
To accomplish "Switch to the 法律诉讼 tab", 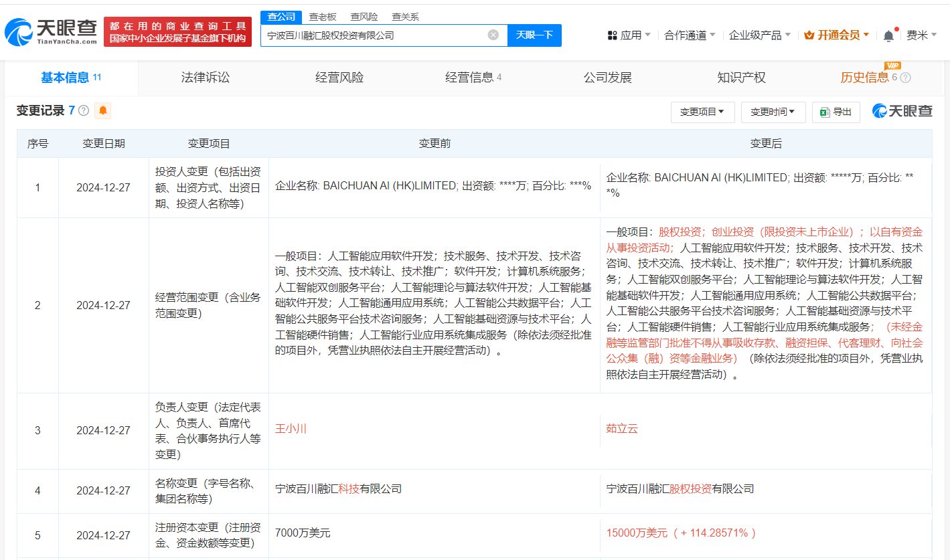I will click(x=206, y=78).
